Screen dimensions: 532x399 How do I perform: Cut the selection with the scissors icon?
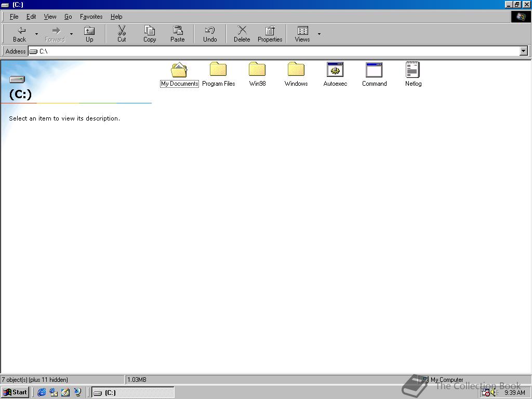tap(122, 34)
